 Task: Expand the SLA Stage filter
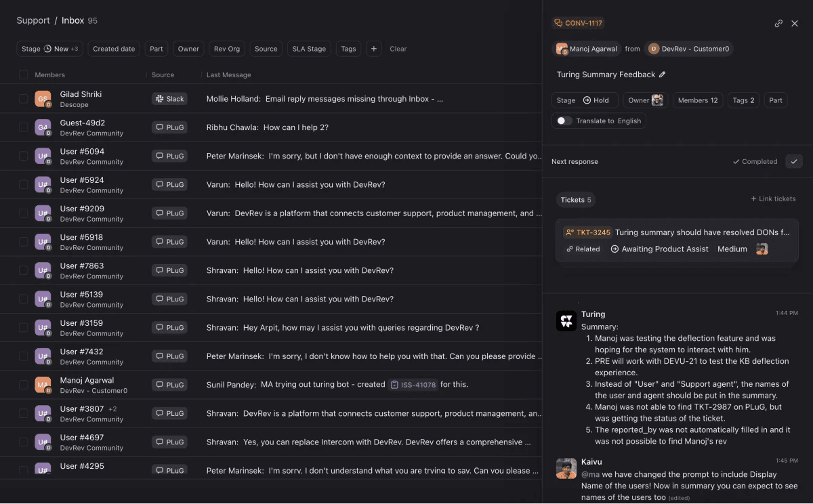pos(309,49)
